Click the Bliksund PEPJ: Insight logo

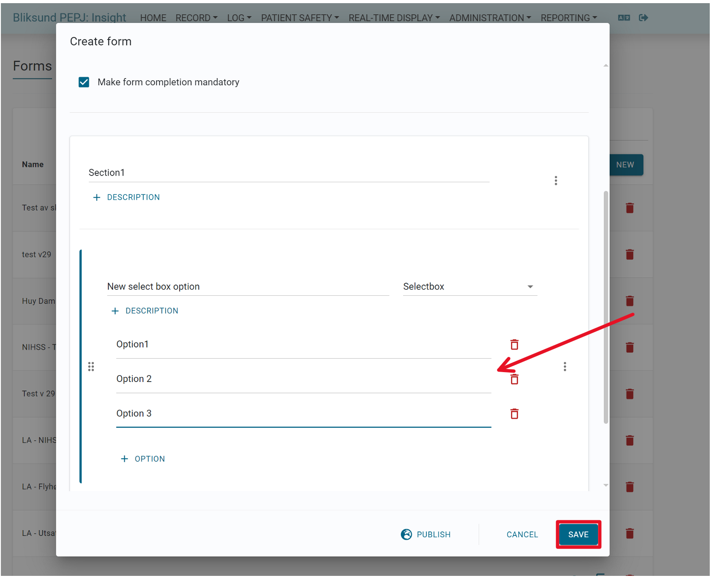pos(70,18)
